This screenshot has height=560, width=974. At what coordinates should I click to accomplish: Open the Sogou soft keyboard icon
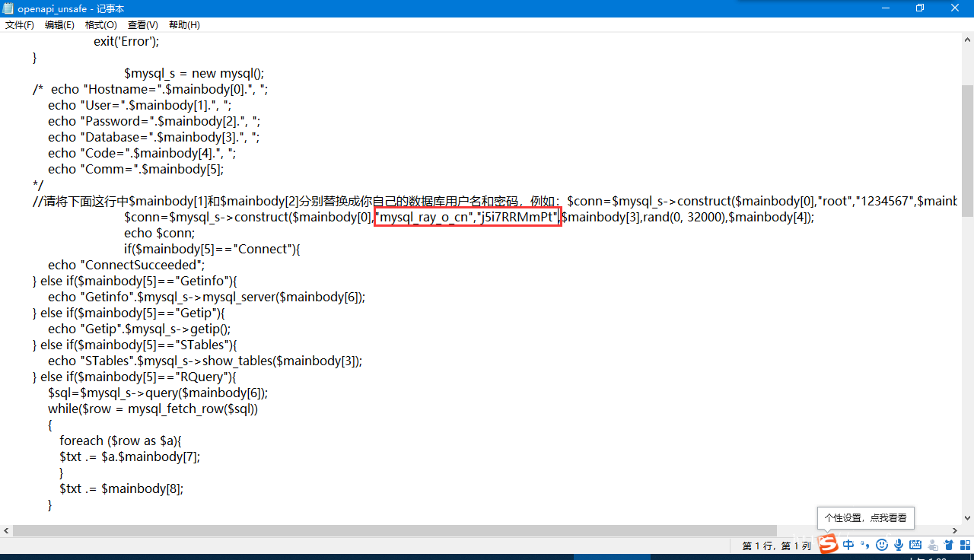click(x=915, y=545)
